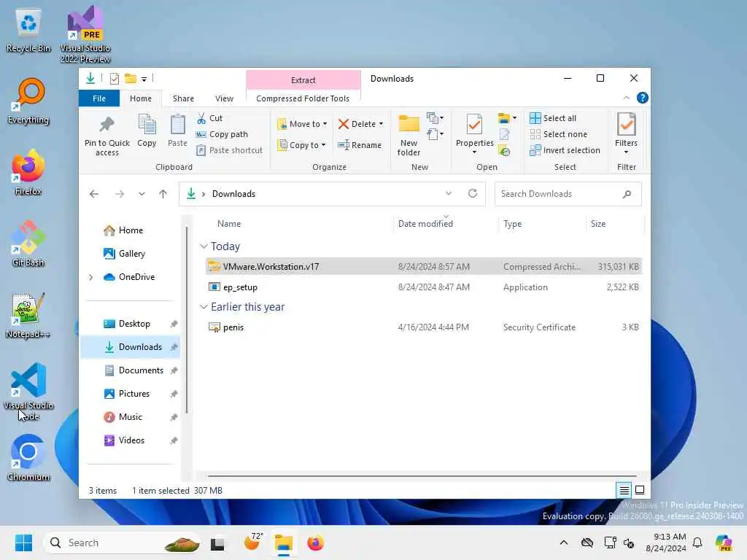Click the horizontal scrollbar of file list
This screenshot has width=747, height=560.
(x=422, y=475)
